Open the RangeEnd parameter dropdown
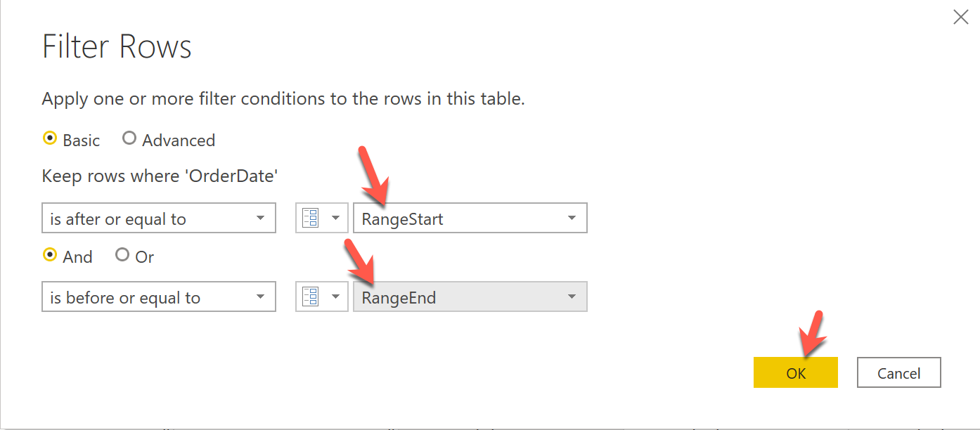Image resolution: width=980 pixels, height=430 pixels. pos(469,297)
